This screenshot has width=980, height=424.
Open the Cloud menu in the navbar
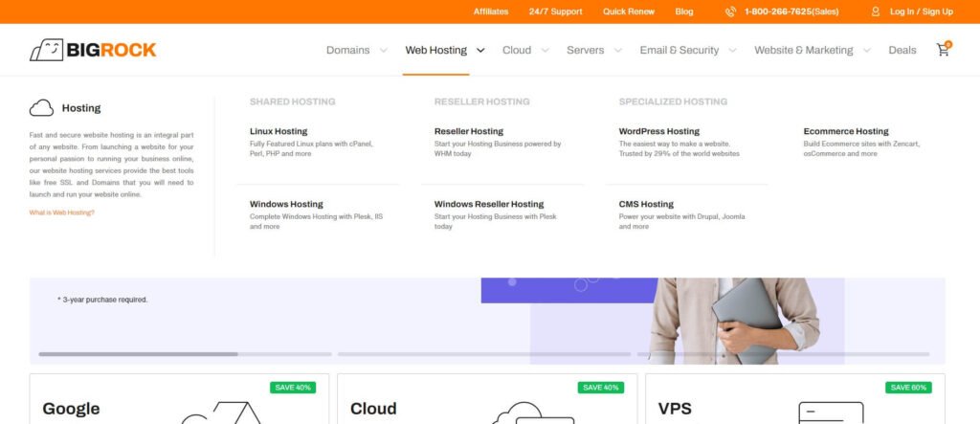click(516, 50)
